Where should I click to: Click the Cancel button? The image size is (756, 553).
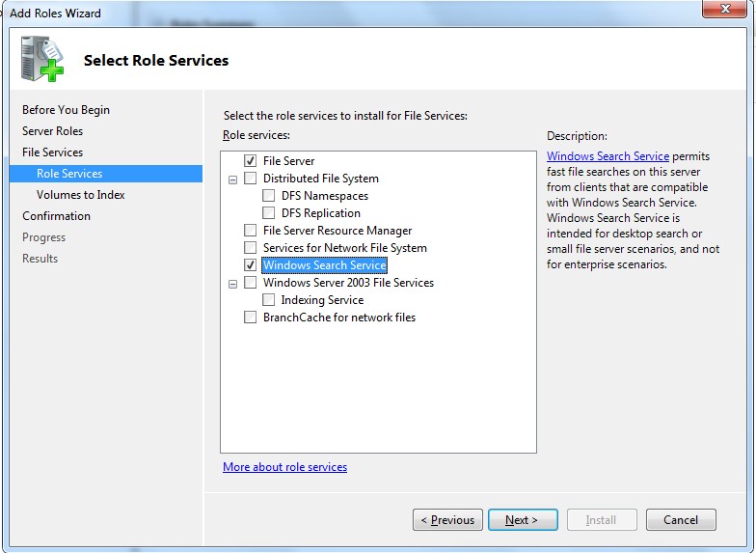click(x=681, y=519)
